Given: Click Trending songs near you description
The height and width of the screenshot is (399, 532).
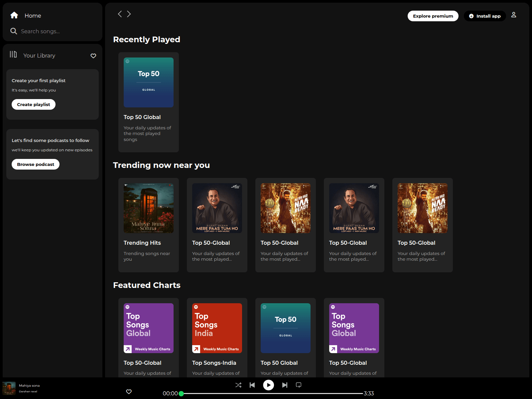Looking at the screenshot, I should pyautogui.click(x=147, y=256).
